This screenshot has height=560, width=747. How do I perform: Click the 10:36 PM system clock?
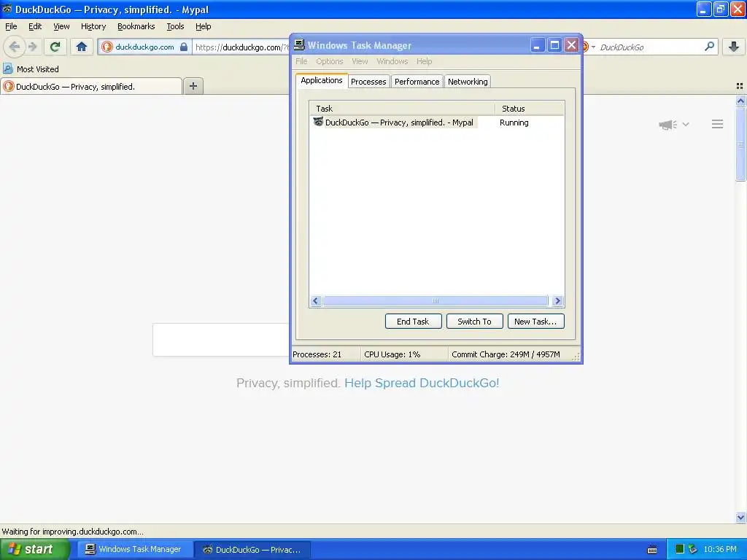pos(720,549)
